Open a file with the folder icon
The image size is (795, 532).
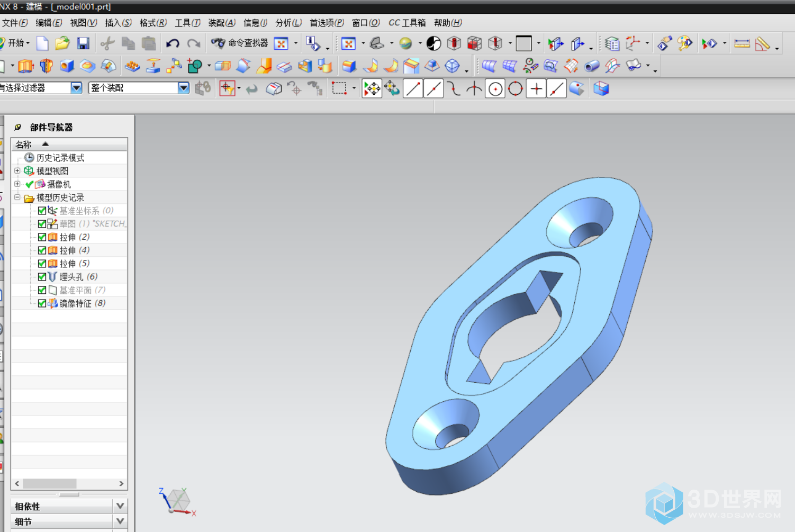coord(62,43)
